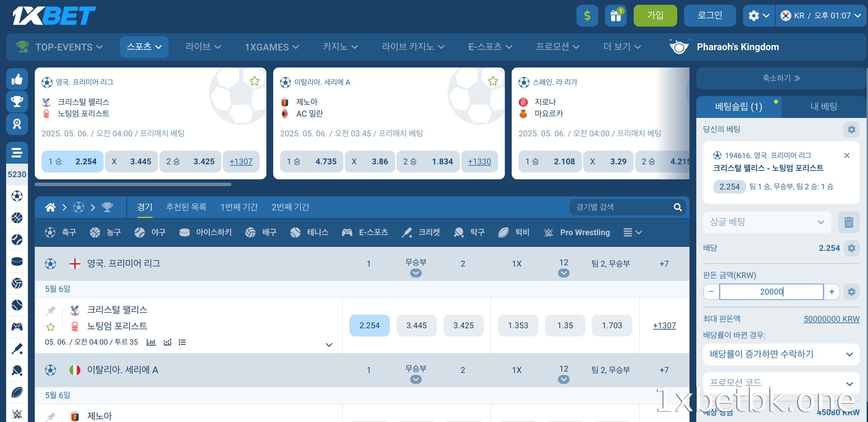Open more sports list dropdown after Pro Wrestling
Viewport: 868px width, 422px height.
pos(633,232)
